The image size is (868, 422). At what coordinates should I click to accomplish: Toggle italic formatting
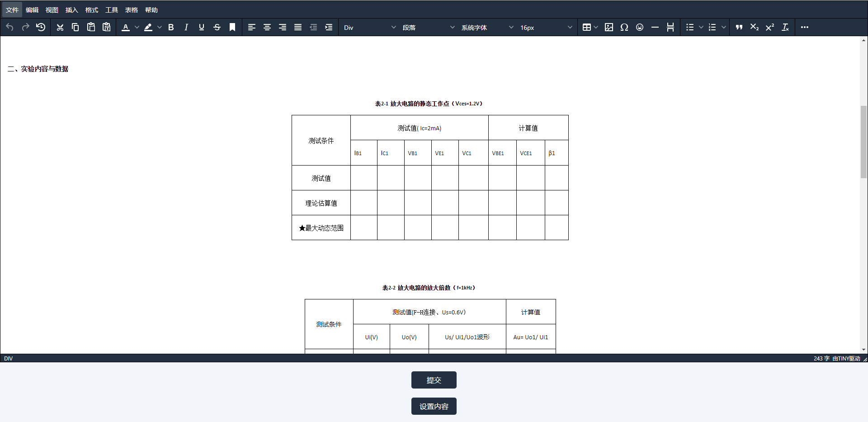pyautogui.click(x=186, y=27)
